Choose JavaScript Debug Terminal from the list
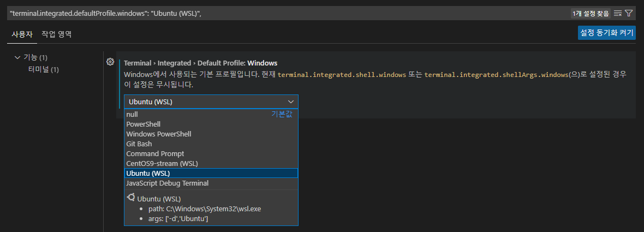This screenshot has height=232, width=644. coord(211,183)
